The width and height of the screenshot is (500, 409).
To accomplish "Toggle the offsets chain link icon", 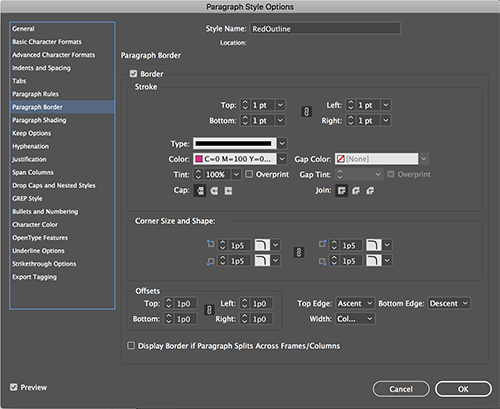I will tap(209, 310).
